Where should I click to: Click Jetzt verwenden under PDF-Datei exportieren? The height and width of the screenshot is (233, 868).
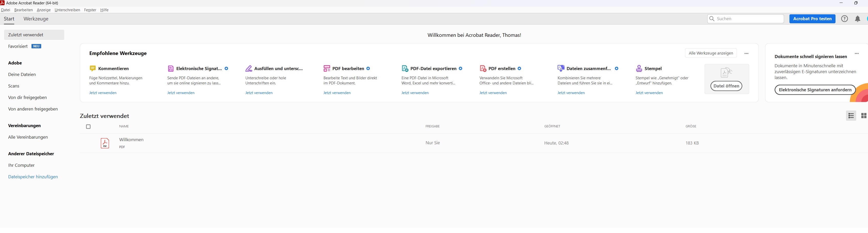(415, 93)
